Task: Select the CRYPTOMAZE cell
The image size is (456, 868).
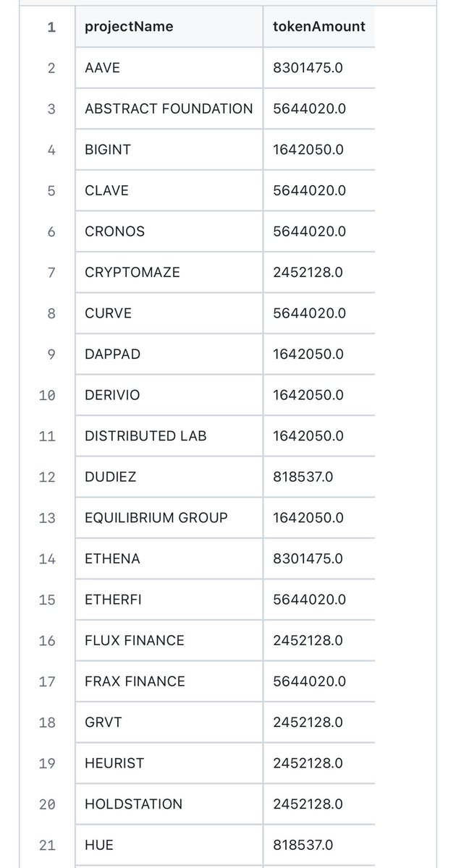Action: [x=169, y=272]
